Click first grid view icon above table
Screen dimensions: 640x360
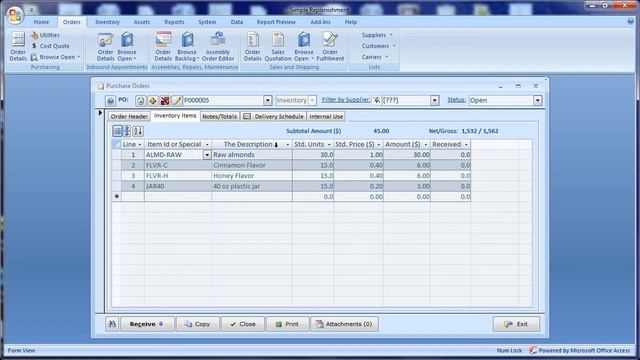click(x=117, y=131)
